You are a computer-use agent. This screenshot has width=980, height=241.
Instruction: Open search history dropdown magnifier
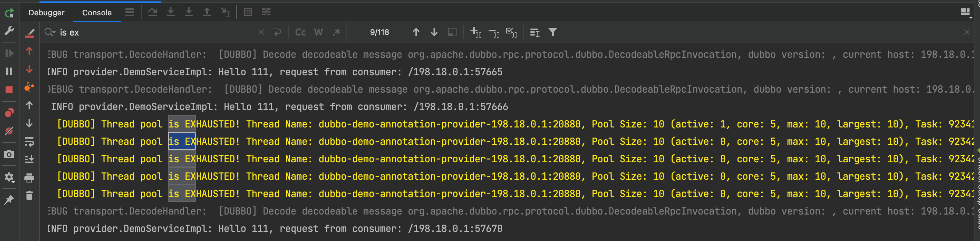pyautogui.click(x=50, y=32)
